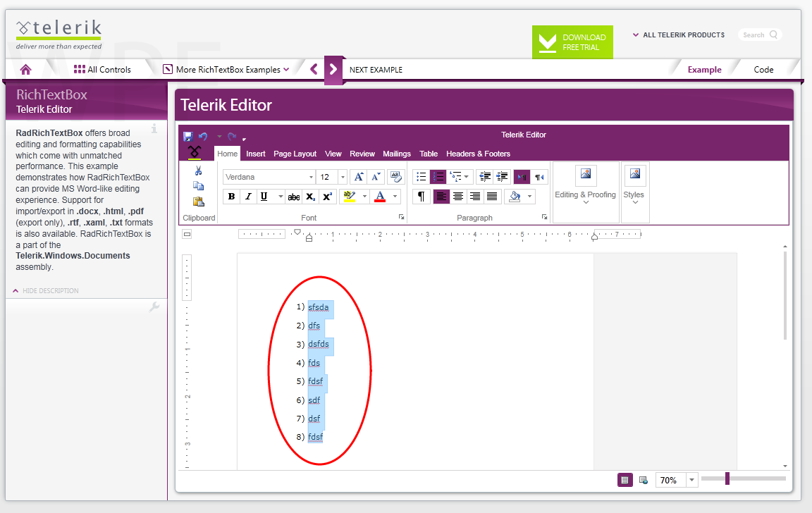Screen dimensions: 812x513
Task: Expand the Styles gallery
Action: [x=635, y=192]
